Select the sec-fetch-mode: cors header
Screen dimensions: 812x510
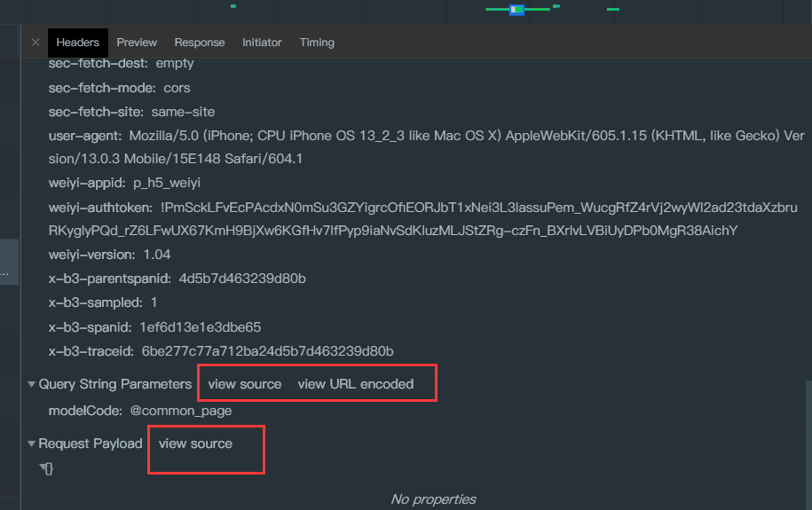click(120, 88)
